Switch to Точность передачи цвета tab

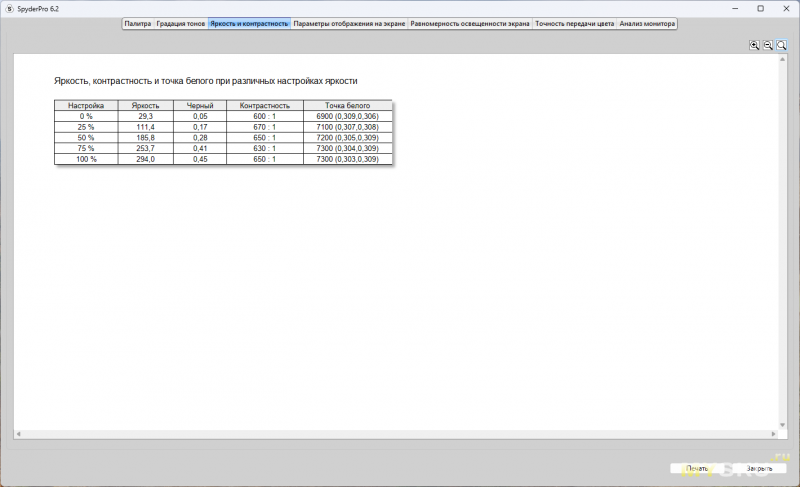pos(574,23)
